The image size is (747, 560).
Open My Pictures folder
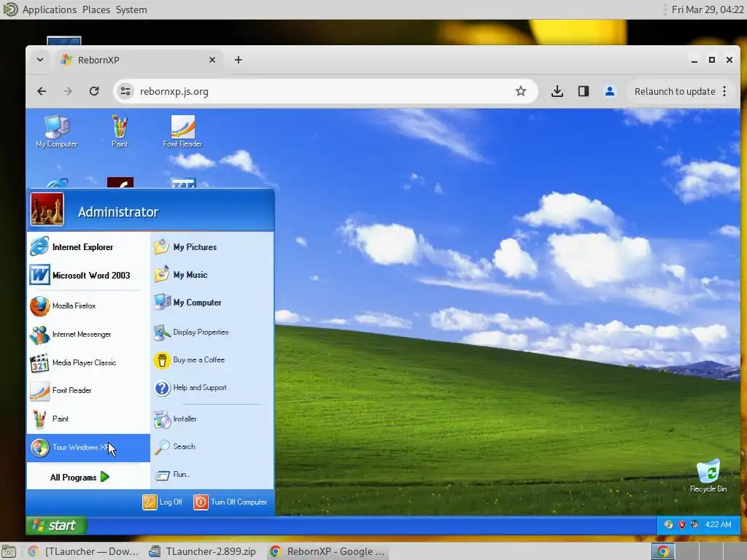pyautogui.click(x=212, y=246)
